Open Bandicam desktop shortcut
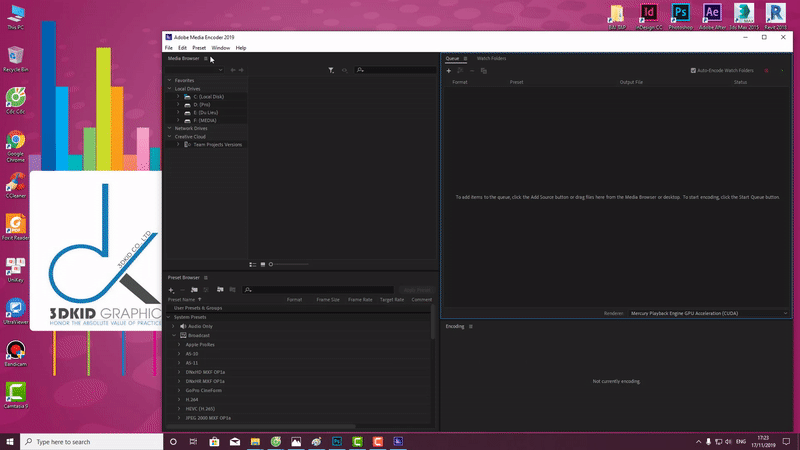This screenshot has height=450, width=800. point(16,353)
